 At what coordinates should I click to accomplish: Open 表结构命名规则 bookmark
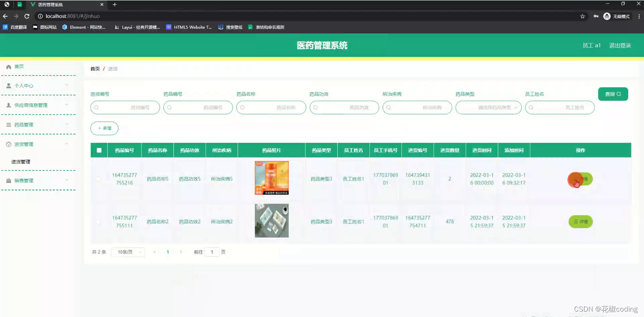tap(266, 27)
